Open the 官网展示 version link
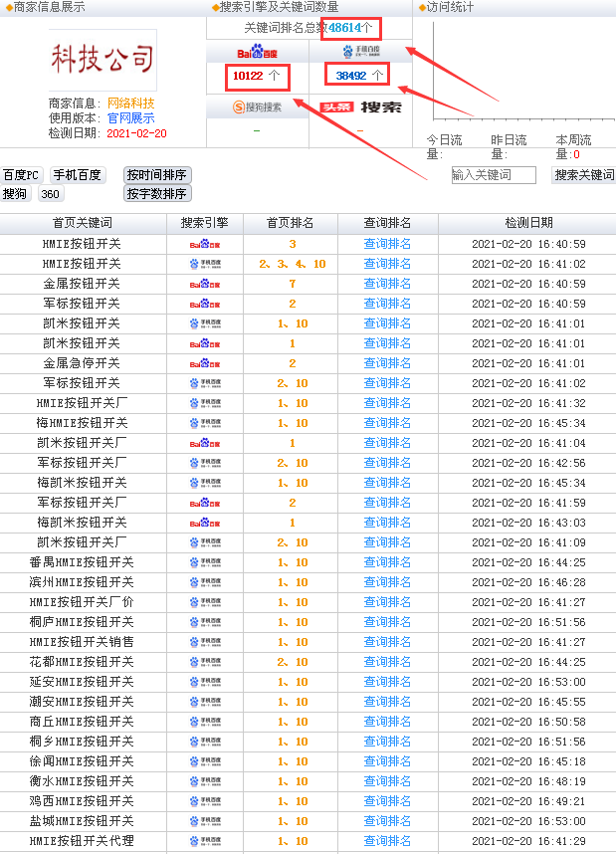This screenshot has height=854, width=616. (130, 118)
